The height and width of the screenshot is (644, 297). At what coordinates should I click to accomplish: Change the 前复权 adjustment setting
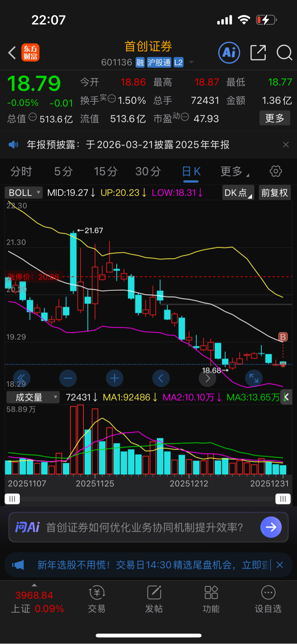click(x=275, y=192)
